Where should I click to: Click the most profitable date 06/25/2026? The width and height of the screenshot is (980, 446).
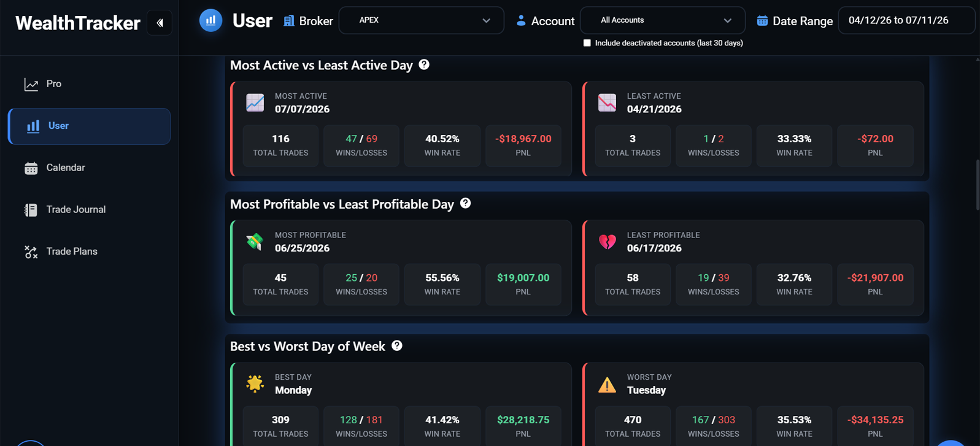point(302,248)
